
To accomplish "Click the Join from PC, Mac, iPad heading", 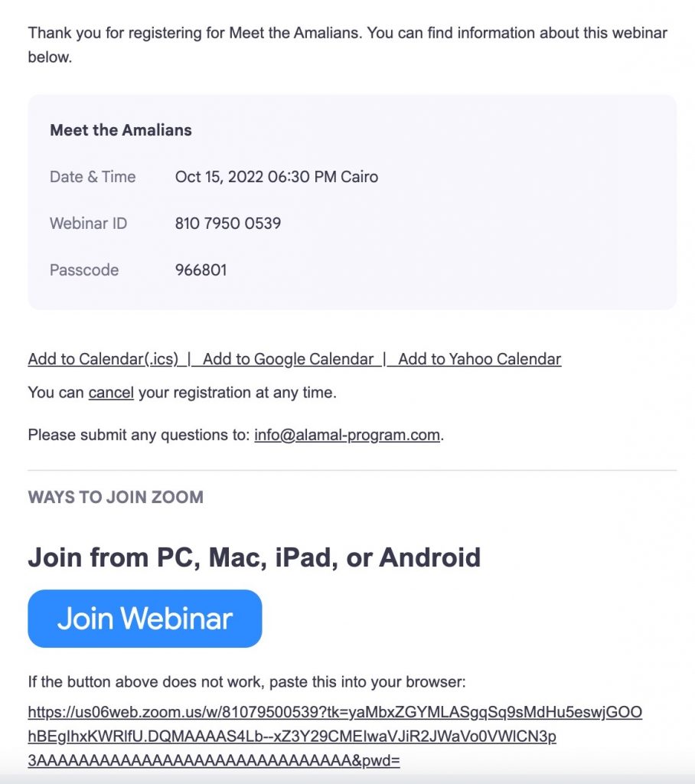I will [x=254, y=557].
